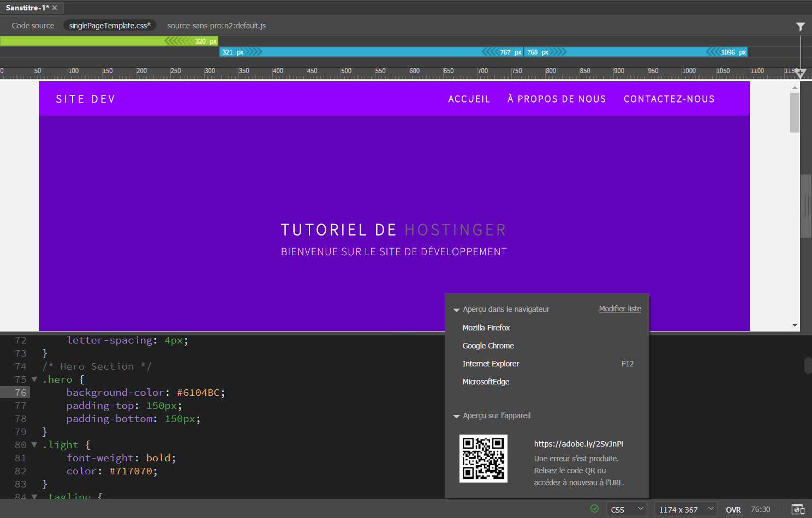Open the 1174 x 367 window size dropdown
The width and height of the screenshot is (812, 518).
point(685,509)
